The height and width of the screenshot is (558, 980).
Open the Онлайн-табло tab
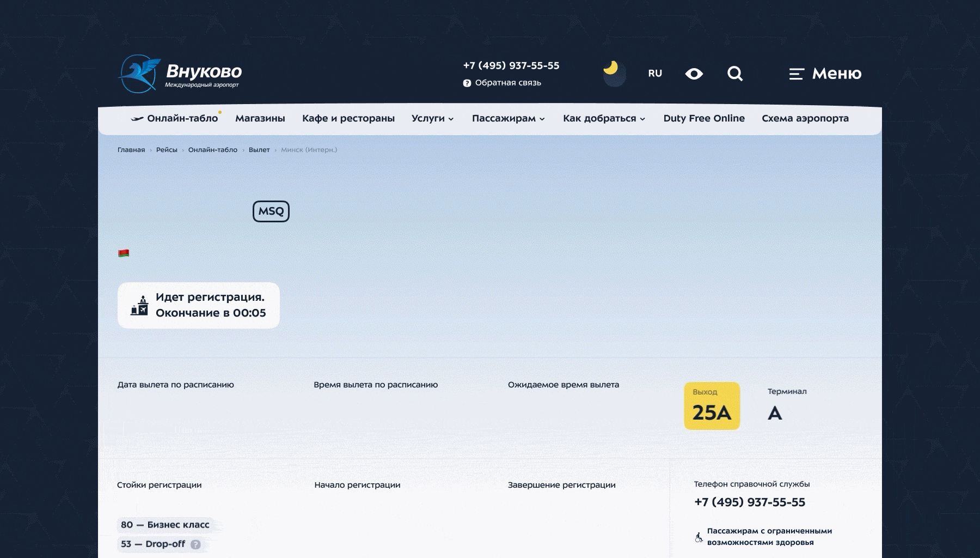176,119
